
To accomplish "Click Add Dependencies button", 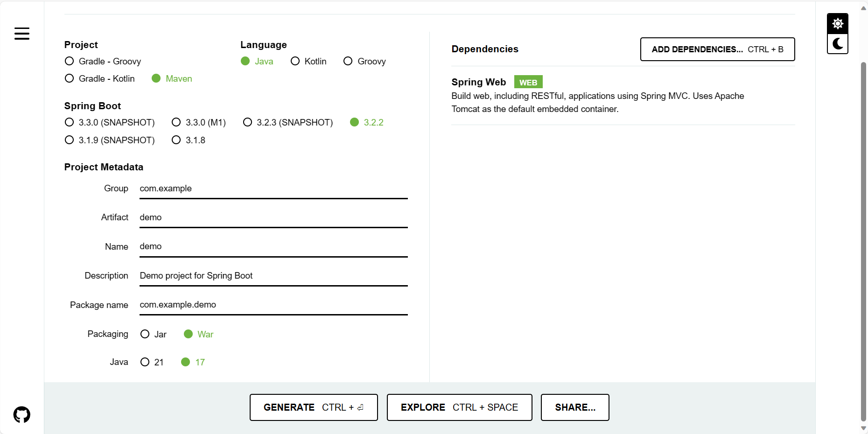I will [x=717, y=49].
